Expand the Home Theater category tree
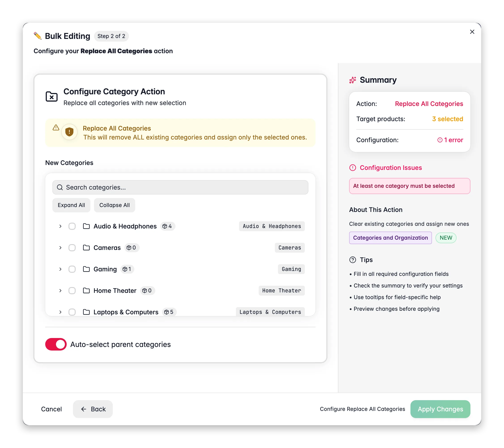Screen dimensions: 504x448 tap(60, 290)
